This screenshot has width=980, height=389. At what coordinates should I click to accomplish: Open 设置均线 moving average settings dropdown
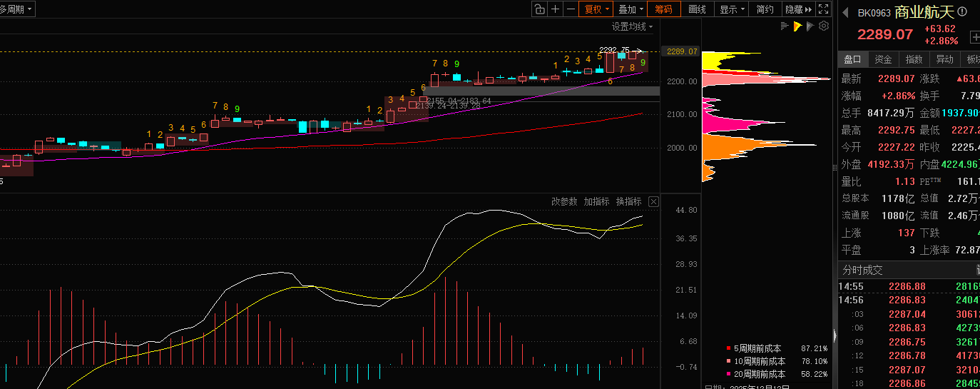tap(632, 26)
